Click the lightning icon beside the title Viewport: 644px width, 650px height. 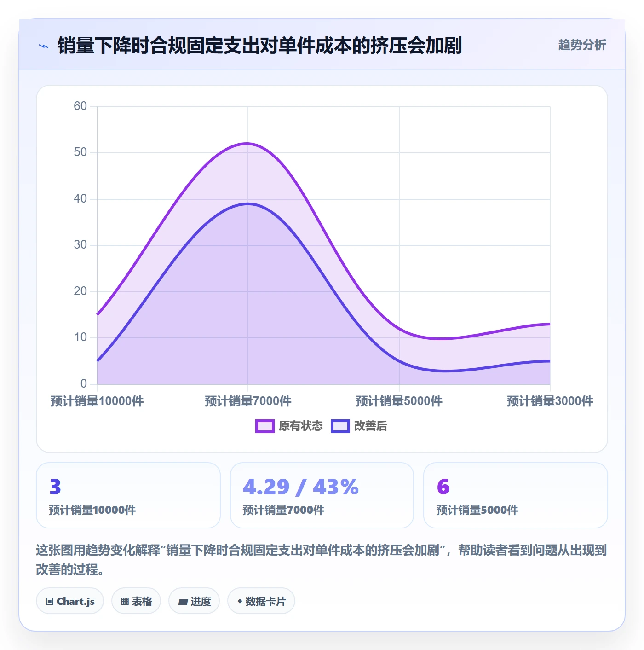[x=44, y=46]
